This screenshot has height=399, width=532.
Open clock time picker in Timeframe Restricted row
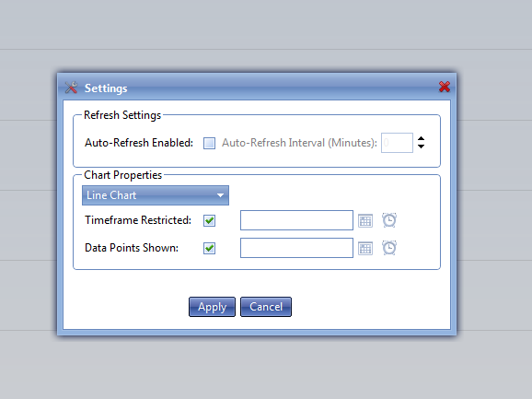click(x=389, y=220)
